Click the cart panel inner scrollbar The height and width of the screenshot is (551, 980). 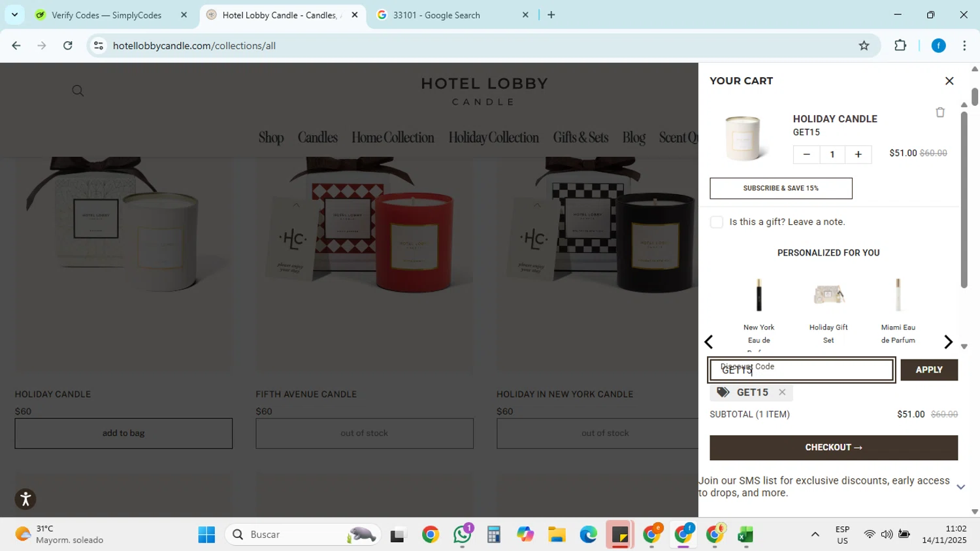click(964, 199)
